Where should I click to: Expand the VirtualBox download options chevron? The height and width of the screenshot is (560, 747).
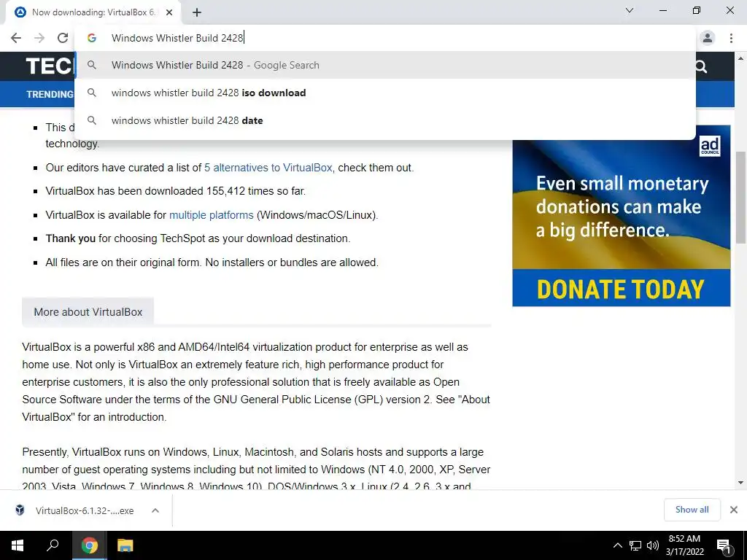(155, 510)
